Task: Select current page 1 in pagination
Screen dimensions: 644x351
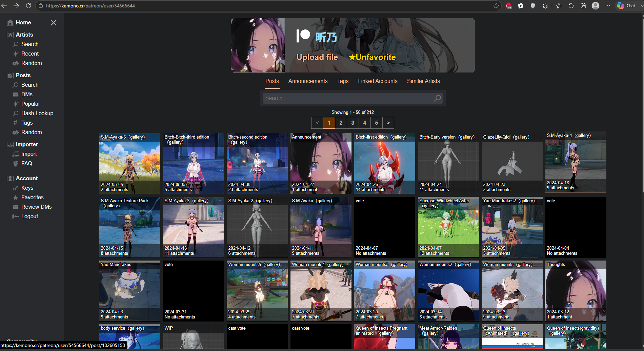Action: 329,123
